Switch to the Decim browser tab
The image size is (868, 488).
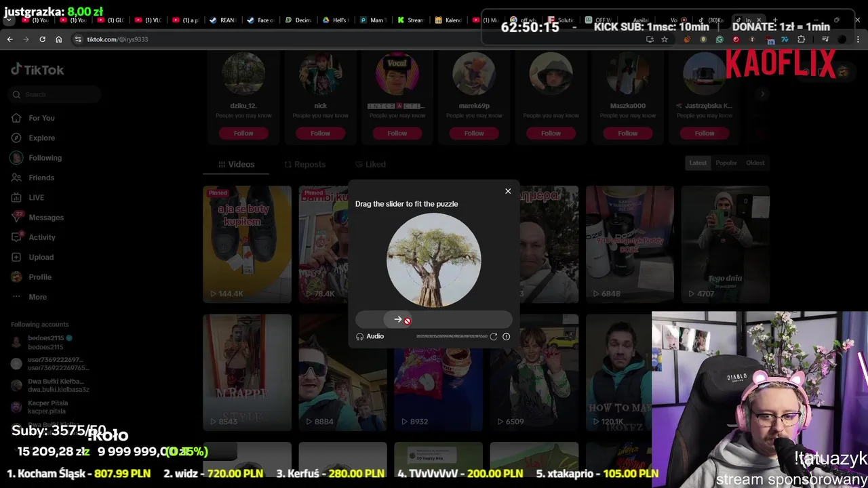pyautogui.click(x=298, y=20)
